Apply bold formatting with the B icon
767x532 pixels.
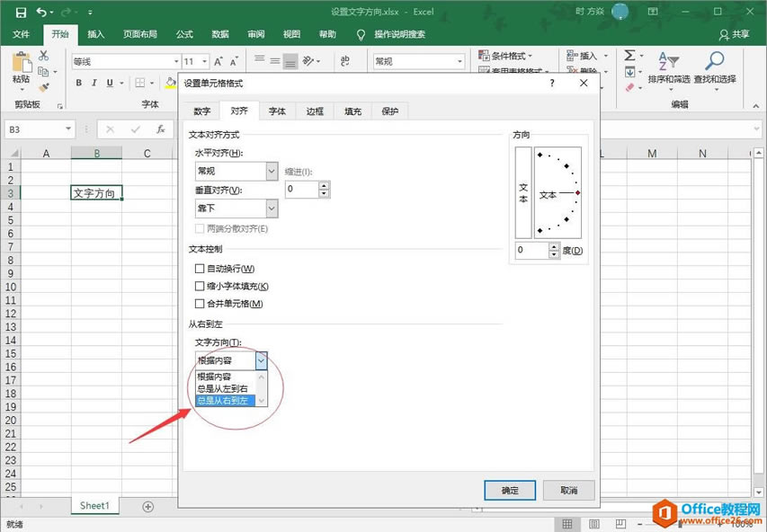(79, 82)
